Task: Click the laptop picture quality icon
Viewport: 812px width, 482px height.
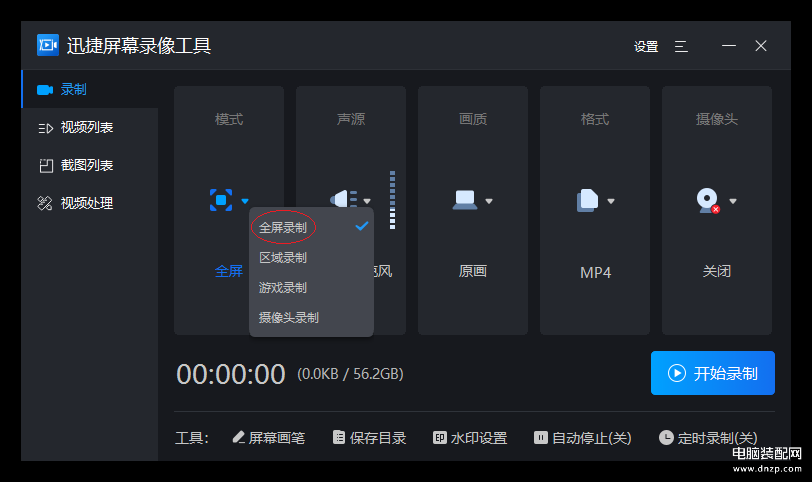Action: [465, 200]
